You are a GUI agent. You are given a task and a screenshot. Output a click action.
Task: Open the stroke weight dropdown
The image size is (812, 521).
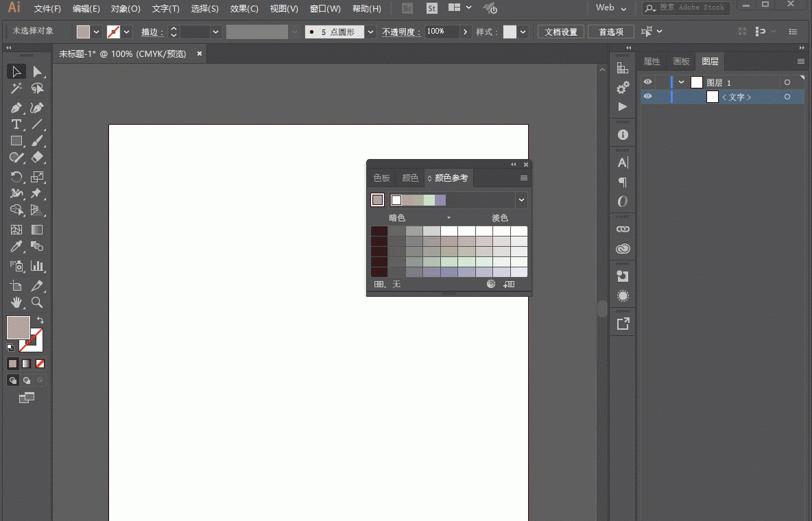216,32
